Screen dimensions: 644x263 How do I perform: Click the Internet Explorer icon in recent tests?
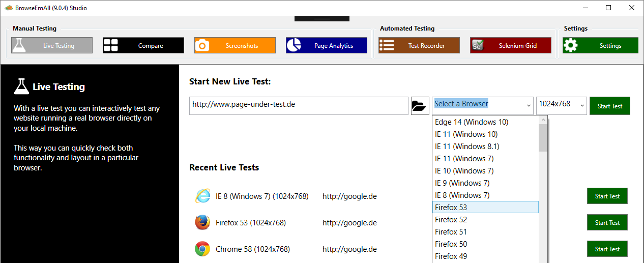[x=202, y=196]
